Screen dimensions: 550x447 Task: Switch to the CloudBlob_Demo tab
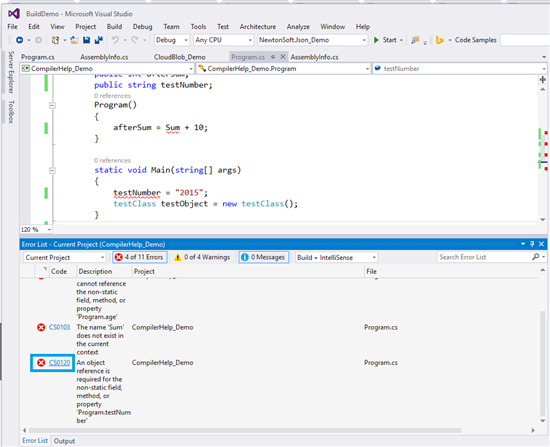(180, 57)
